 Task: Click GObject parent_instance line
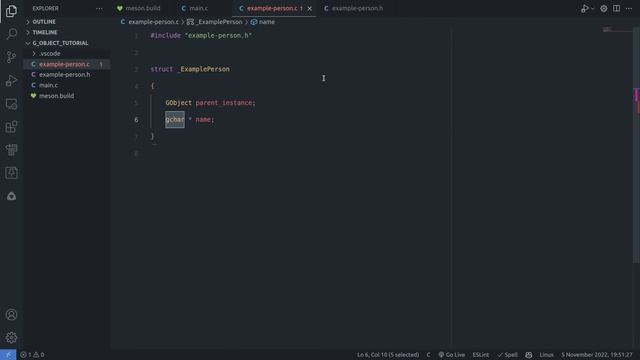pyautogui.click(x=210, y=103)
